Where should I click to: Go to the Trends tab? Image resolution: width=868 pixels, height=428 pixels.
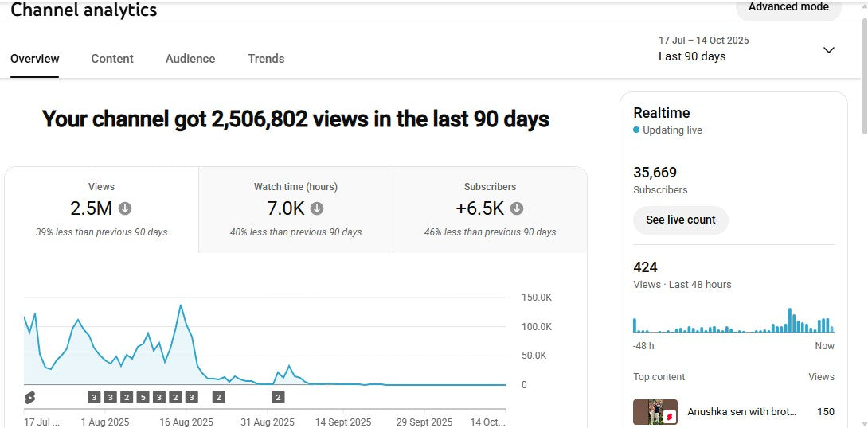click(266, 59)
